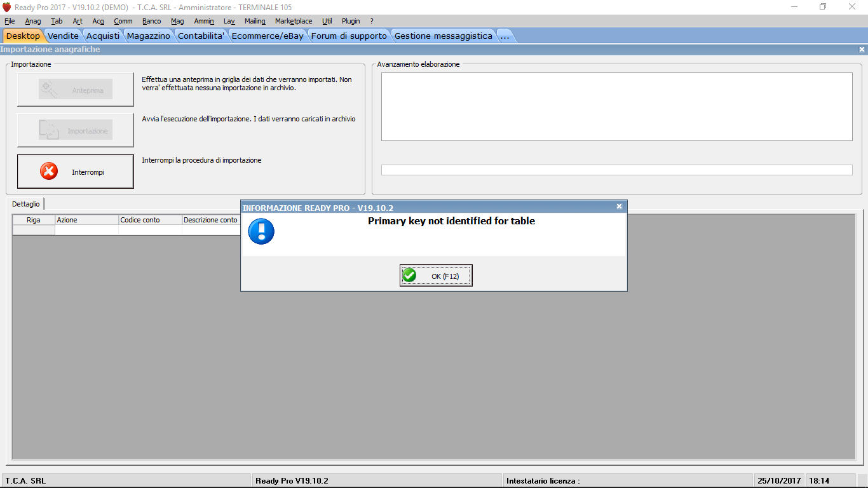Switch to the Gestione messaggistica tab
This screenshot has height=488, width=868.
444,36
